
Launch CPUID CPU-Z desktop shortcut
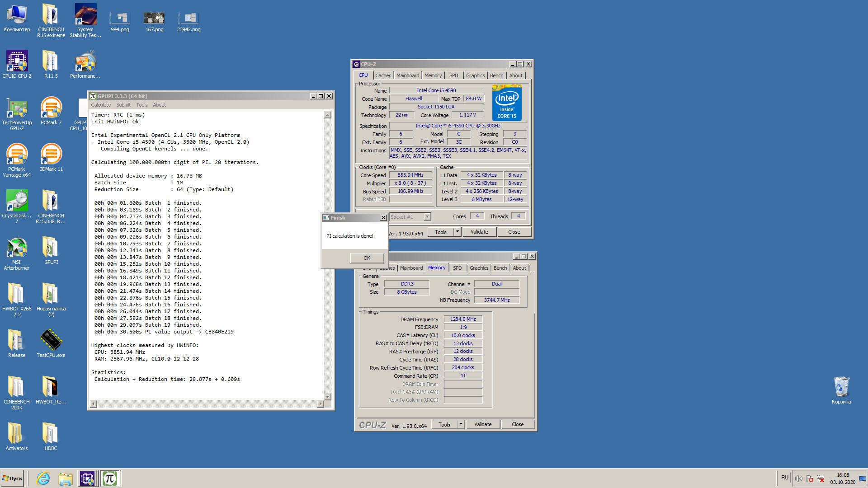click(17, 64)
